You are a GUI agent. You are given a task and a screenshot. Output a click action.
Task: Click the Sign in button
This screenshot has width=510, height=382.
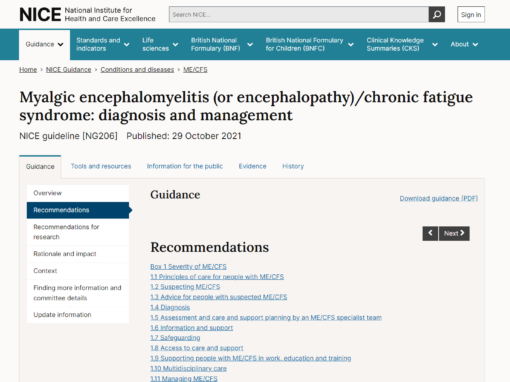pyautogui.click(x=471, y=15)
